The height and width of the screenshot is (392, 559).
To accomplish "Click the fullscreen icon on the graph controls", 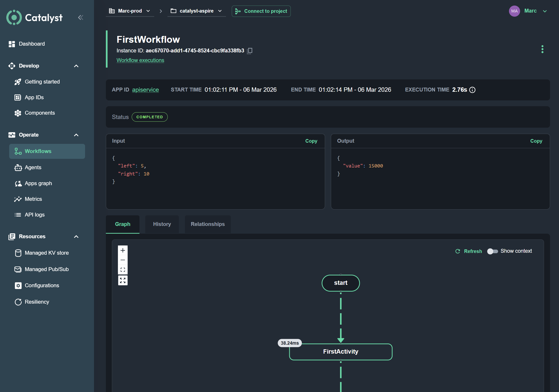I will (123, 280).
